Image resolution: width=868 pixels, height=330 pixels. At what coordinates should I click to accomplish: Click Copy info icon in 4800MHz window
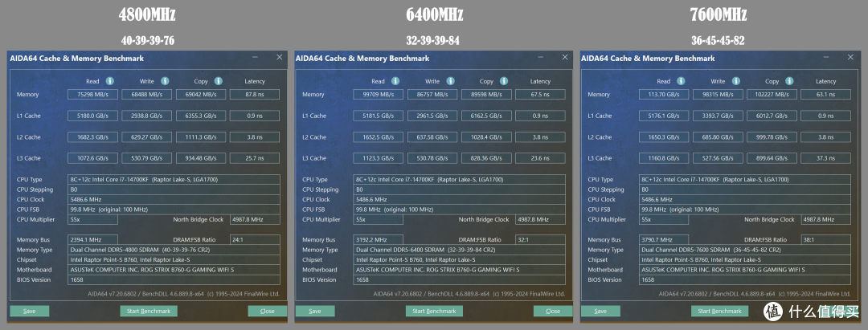coord(219,81)
